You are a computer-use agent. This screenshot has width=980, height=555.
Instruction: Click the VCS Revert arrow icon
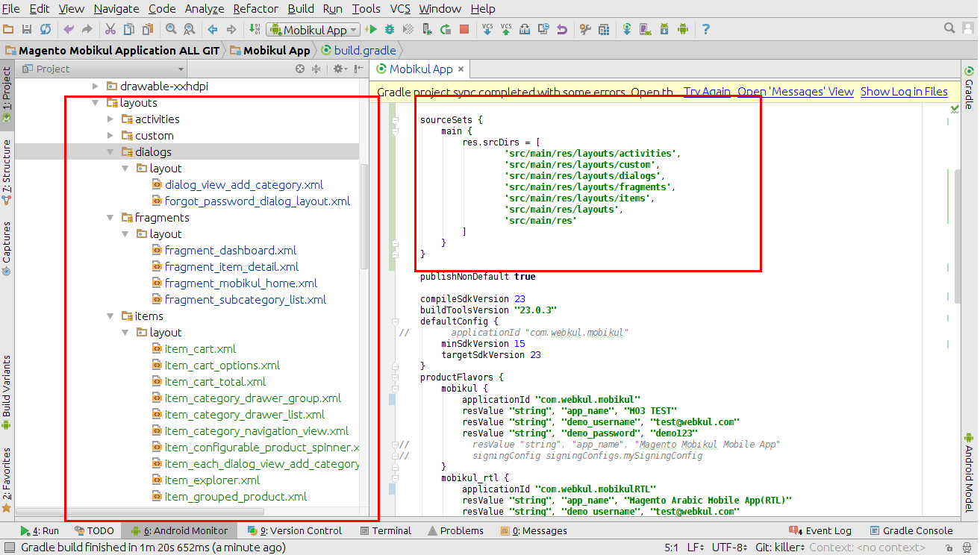(x=561, y=29)
